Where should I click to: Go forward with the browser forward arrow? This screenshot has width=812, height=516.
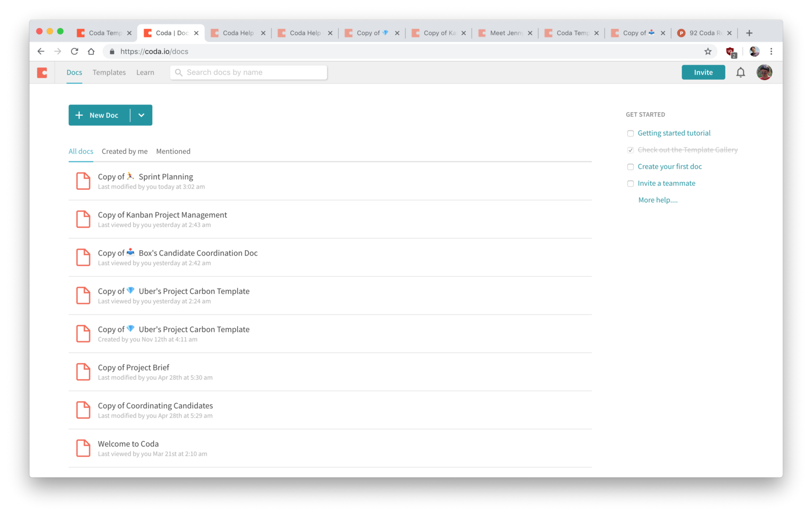(x=58, y=51)
